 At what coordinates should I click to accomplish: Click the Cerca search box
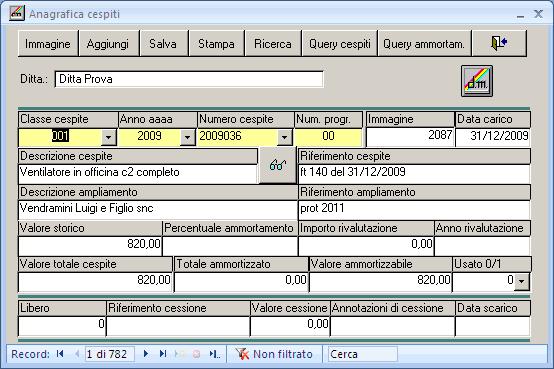tap(363, 354)
